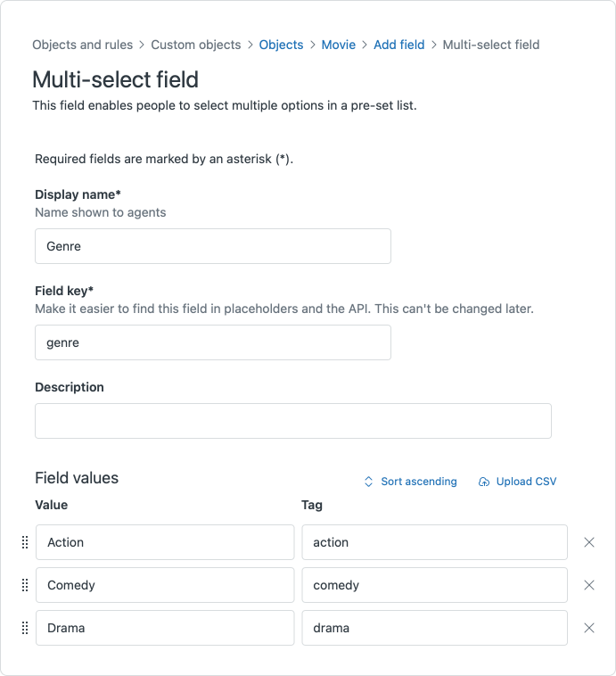Click the drag handle for Comedy row
The width and height of the screenshot is (616, 676).
tap(25, 585)
